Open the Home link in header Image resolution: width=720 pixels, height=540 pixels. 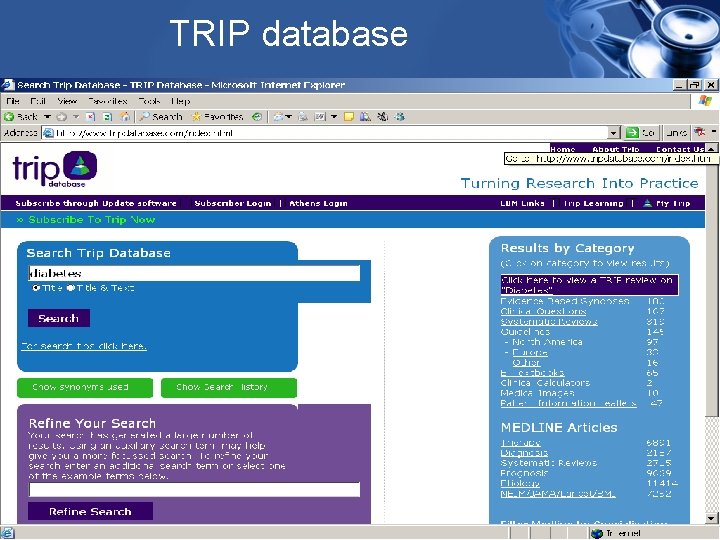click(562, 149)
